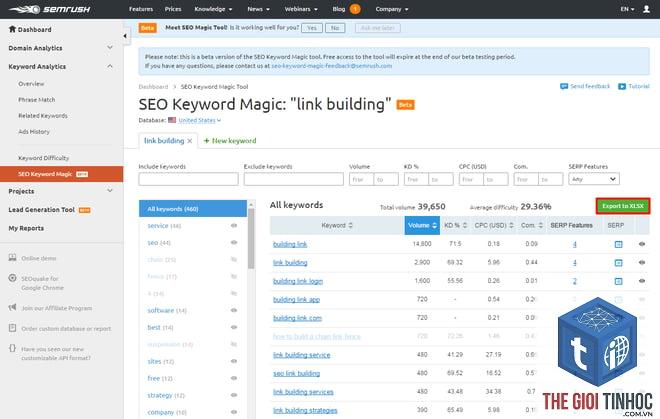Select the link building tab
660x419 pixels.
click(x=164, y=141)
